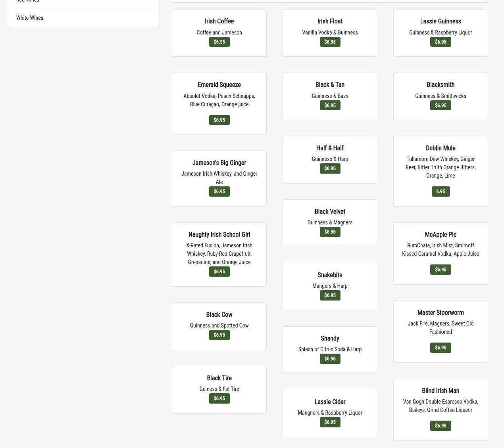Screen dimensions: 504x448
Task: Click the Jameson's Big Ginger price tag
Action: tap(219, 191)
